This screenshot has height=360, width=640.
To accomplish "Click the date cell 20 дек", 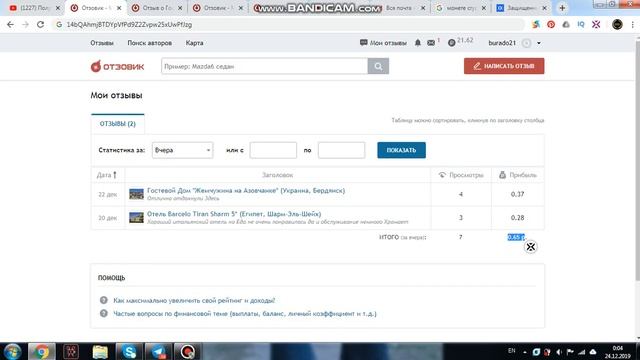I will [x=107, y=218].
